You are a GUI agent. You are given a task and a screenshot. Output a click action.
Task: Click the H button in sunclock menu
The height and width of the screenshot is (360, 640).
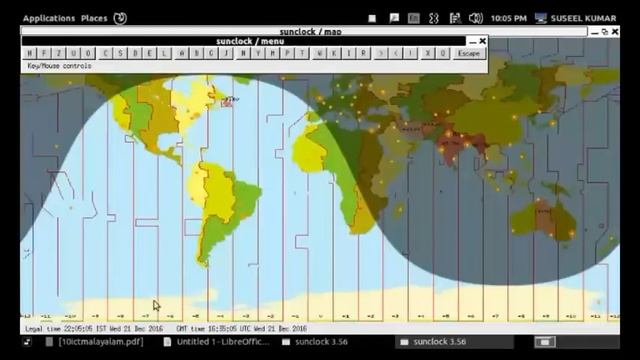point(29,53)
